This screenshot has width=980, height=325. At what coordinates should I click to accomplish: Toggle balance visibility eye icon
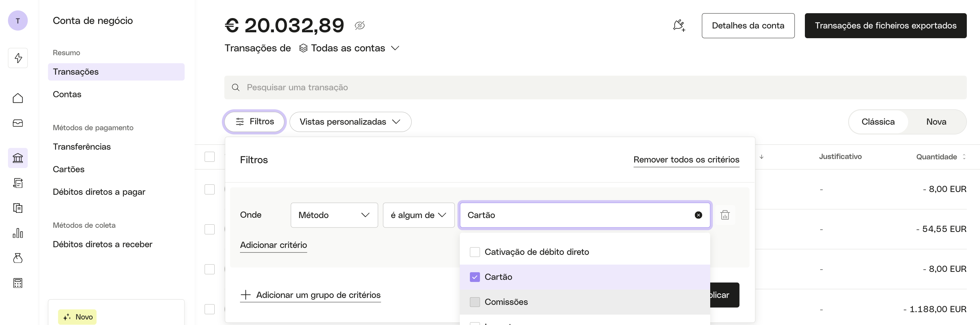360,26
